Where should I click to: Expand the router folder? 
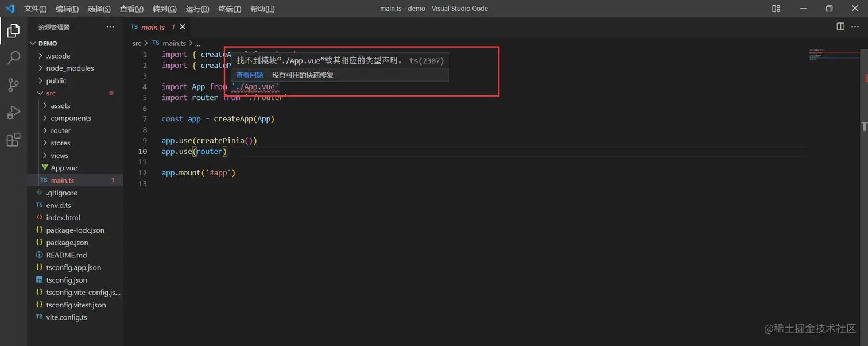click(x=75, y=130)
